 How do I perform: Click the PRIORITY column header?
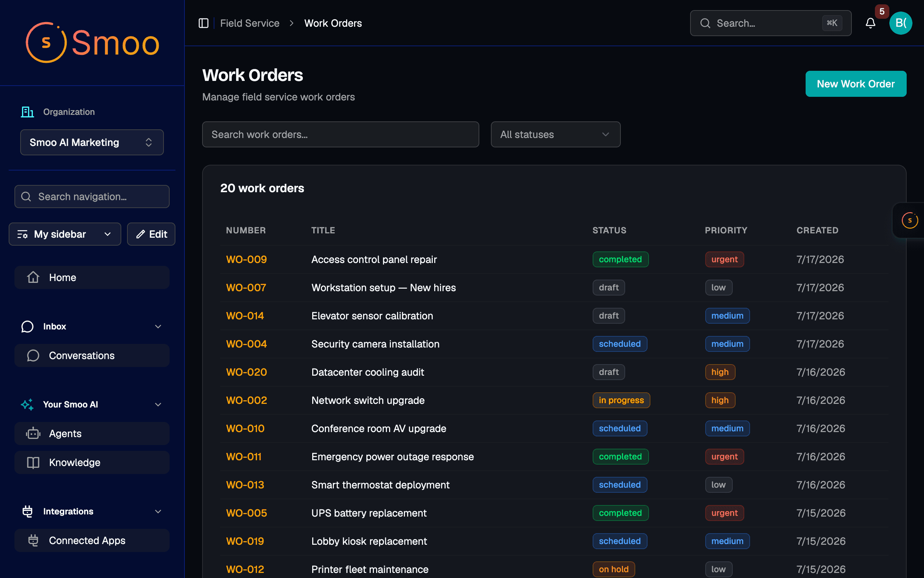pyautogui.click(x=726, y=230)
